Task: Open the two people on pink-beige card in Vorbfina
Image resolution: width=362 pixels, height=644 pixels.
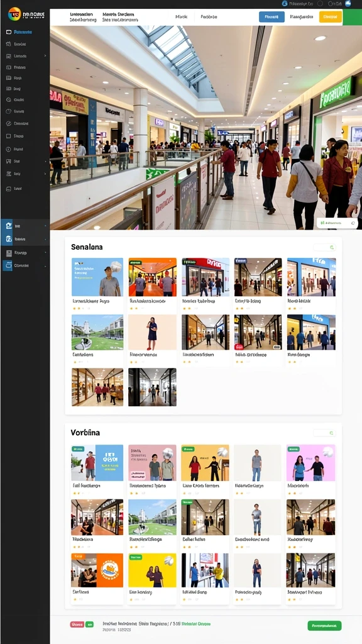Action: (x=152, y=463)
